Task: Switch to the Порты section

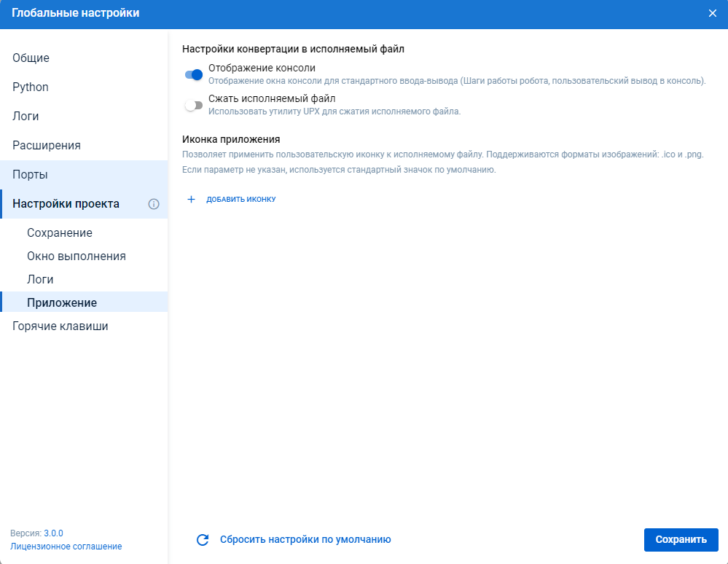Action: tap(30, 175)
